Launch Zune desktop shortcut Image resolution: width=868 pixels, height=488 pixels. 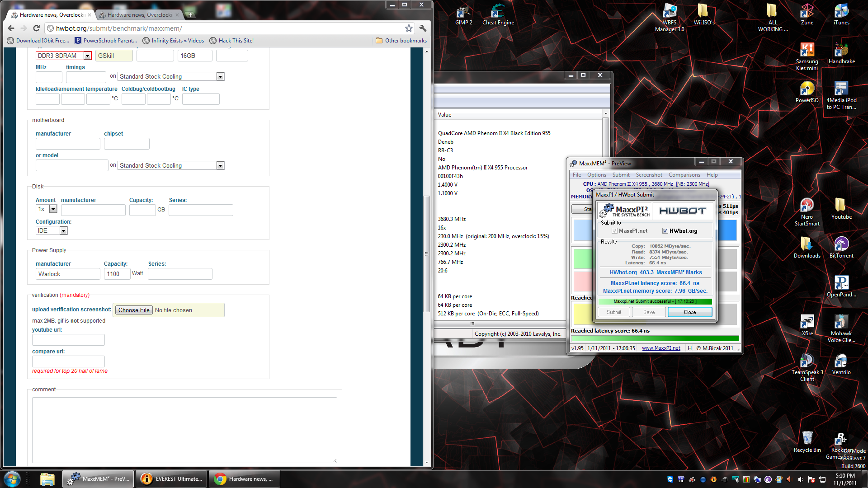(807, 15)
